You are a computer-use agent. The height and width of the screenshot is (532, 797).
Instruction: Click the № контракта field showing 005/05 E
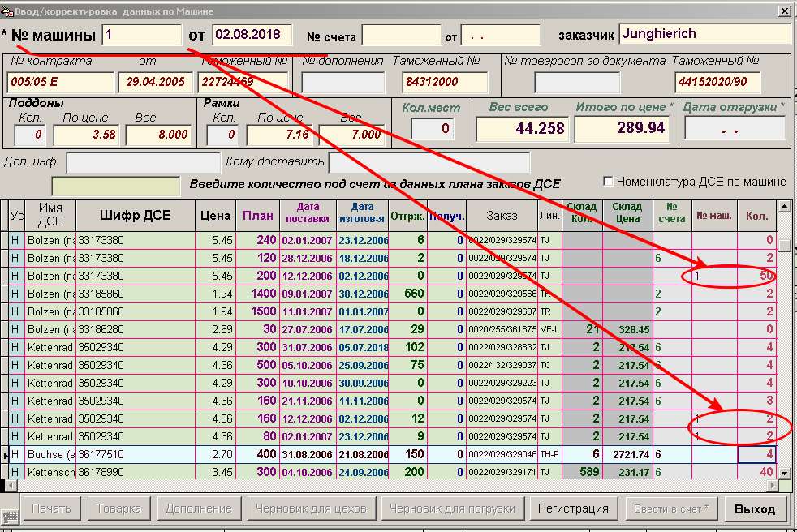click(60, 82)
